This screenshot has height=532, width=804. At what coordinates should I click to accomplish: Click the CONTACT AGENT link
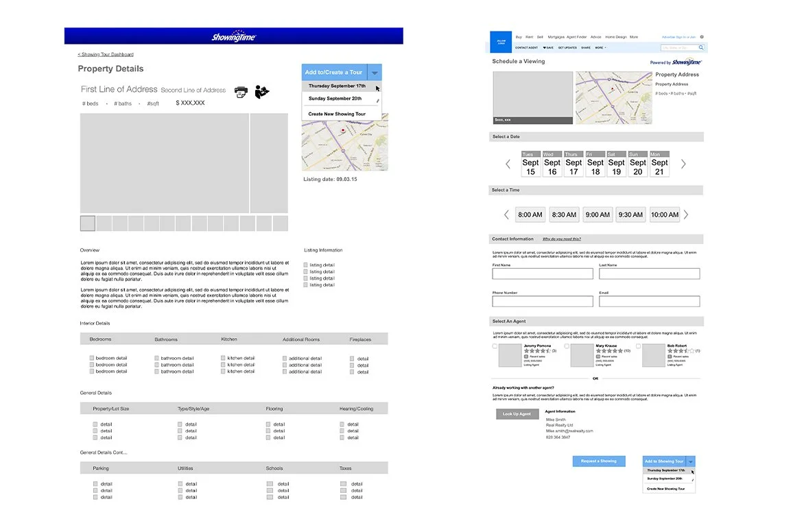pyautogui.click(x=527, y=48)
